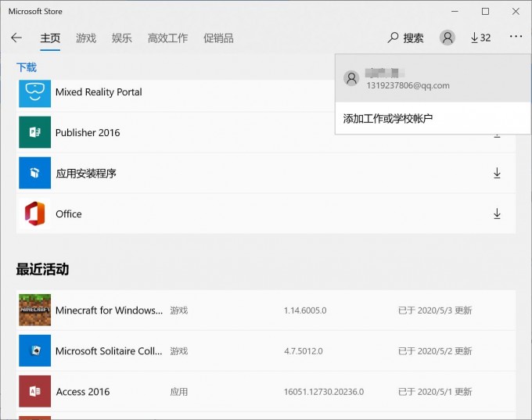
Task: Switch to the 游戏 tab
Action: (86, 38)
